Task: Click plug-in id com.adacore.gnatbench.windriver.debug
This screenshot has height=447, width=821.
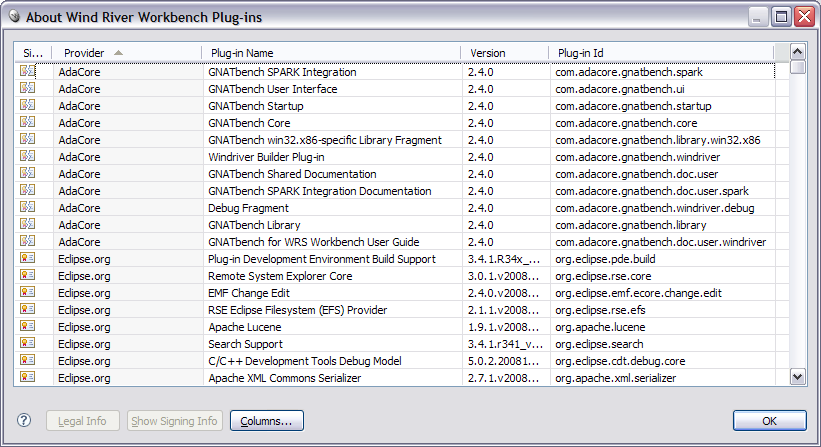Action: (655, 208)
